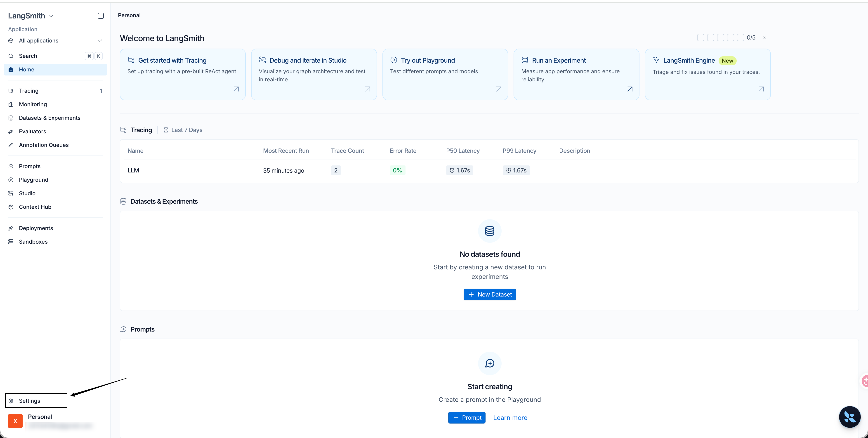
Task: Open the Tracing section heading
Action: [141, 130]
